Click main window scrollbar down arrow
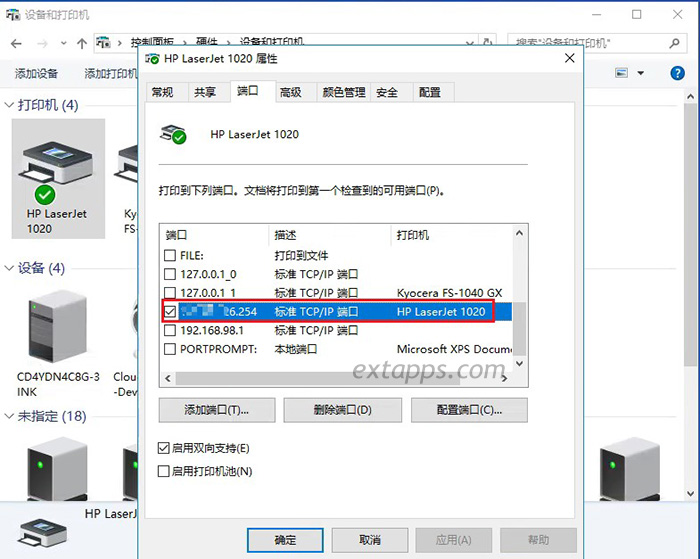This screenshot has width=700, height=559. (690, 494)
